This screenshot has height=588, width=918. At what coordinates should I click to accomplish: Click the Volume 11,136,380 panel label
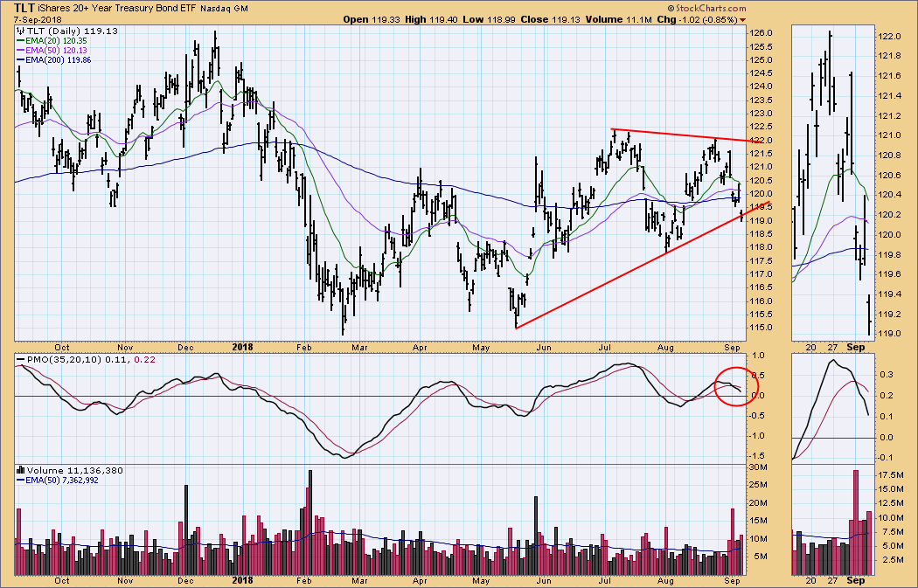75,470
